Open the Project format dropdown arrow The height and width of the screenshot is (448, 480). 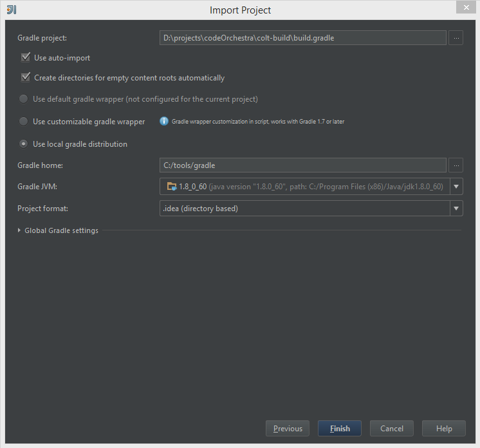click(456, 208)
